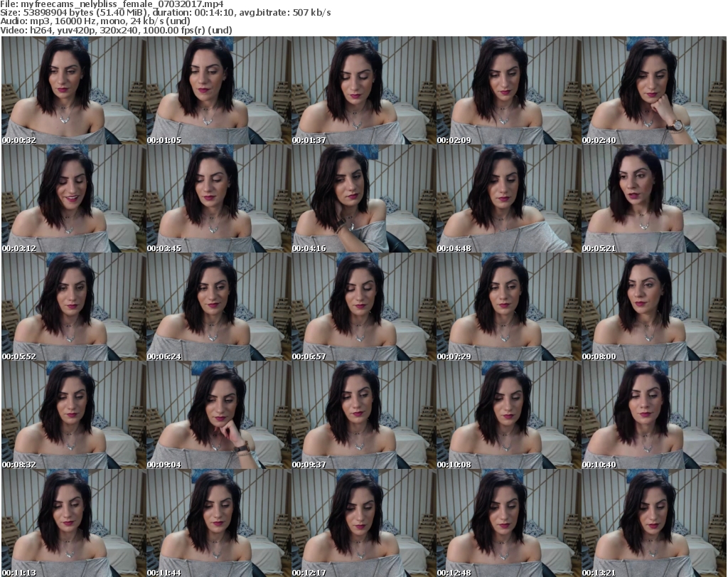Click the thumbnail stamped 00:11:44

tap(219, 523)
